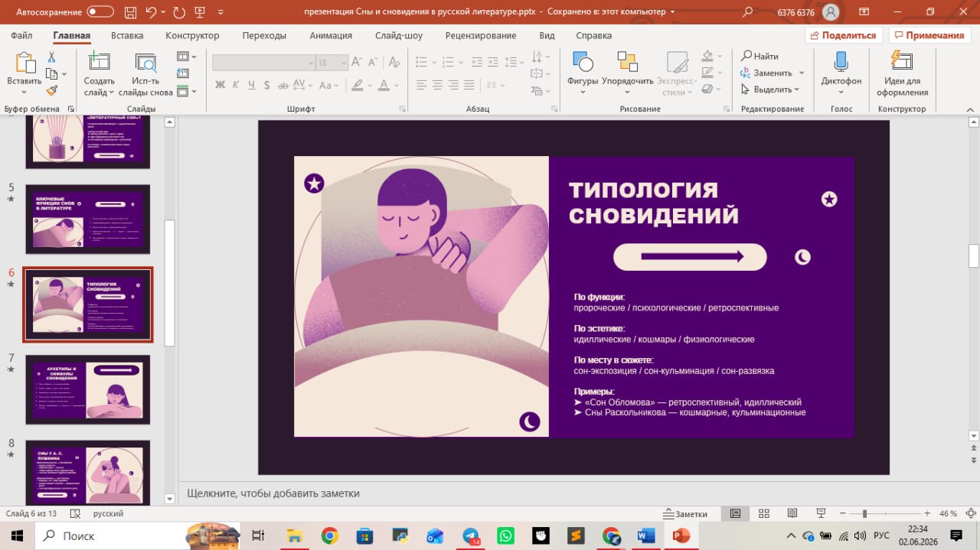Toggle italic К formatting
The height and width of the screenshot is (550, 980).
(236, 85)
